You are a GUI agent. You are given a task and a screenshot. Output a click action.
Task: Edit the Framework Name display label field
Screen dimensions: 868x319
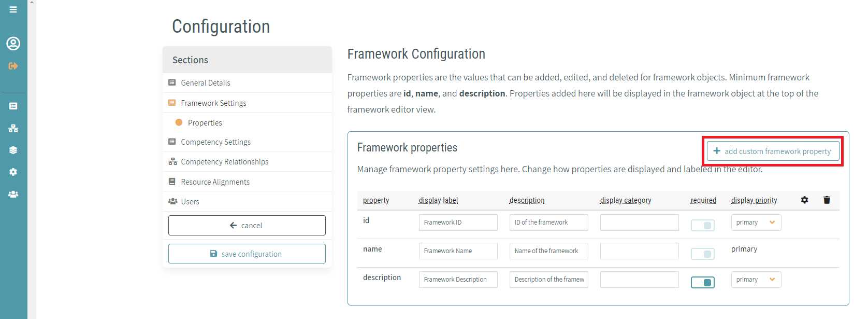click(458, 251)
